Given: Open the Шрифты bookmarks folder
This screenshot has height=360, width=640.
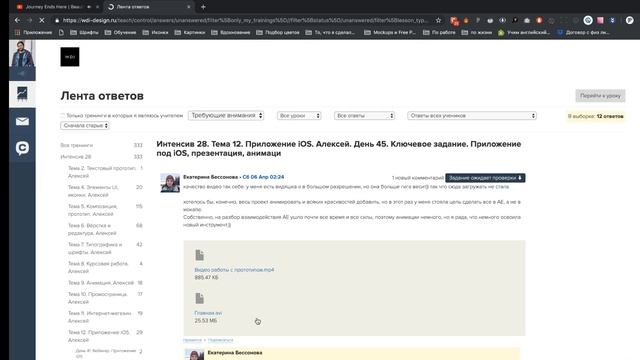Looking at the screenshot, I should (84, 32).
